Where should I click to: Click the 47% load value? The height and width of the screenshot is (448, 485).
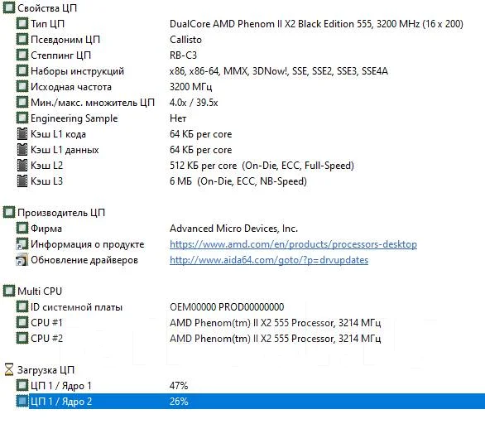tap(179, 386)
